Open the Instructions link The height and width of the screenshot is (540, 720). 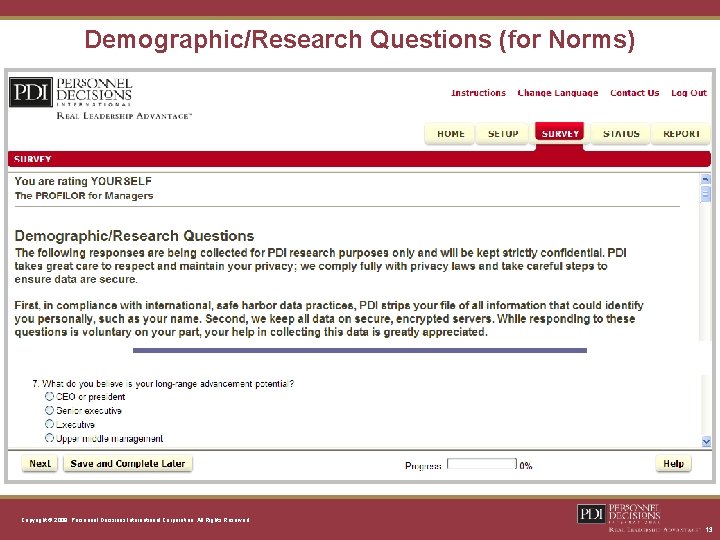pos(478,93)
